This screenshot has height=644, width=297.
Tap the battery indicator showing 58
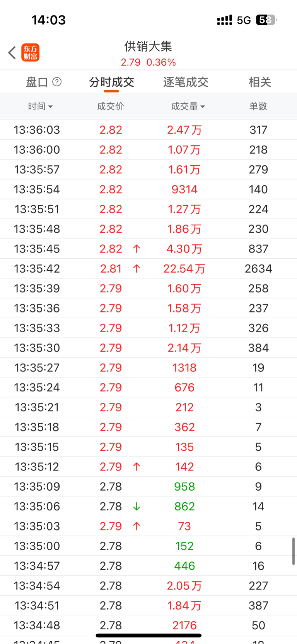pyautogui.click(x=266, y=20)
